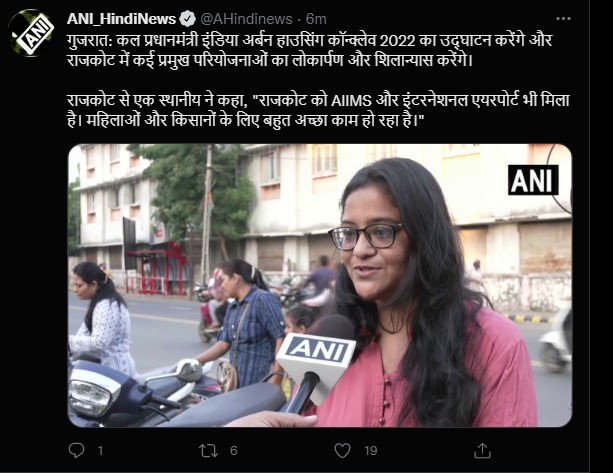Click the quoted Rajkot local statement paragraph
The image size is (613, 473).
click(x=318, y=111)
